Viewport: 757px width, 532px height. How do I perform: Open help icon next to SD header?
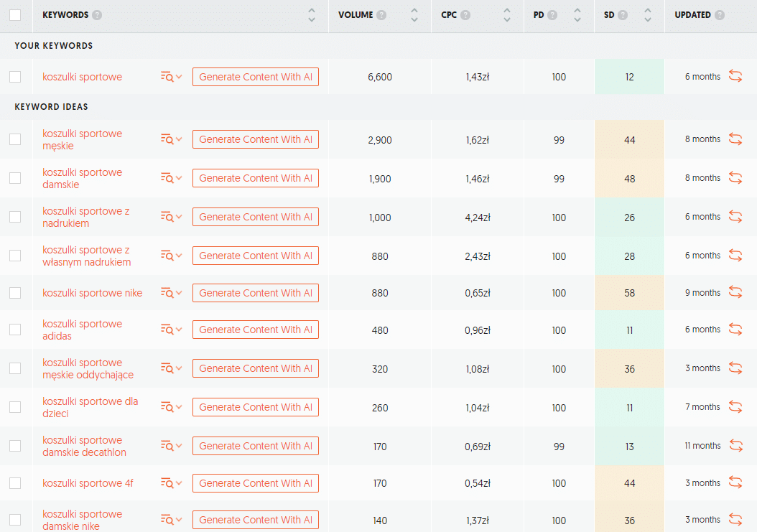(x=623, y=15)
